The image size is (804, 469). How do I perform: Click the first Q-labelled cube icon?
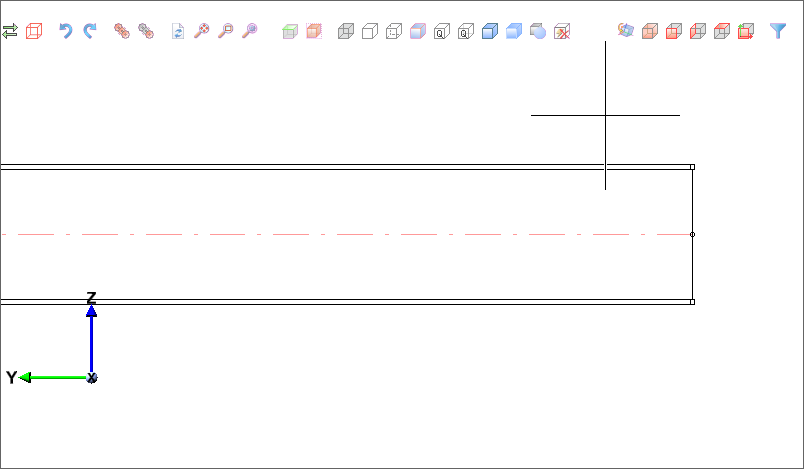click(442, 31)
